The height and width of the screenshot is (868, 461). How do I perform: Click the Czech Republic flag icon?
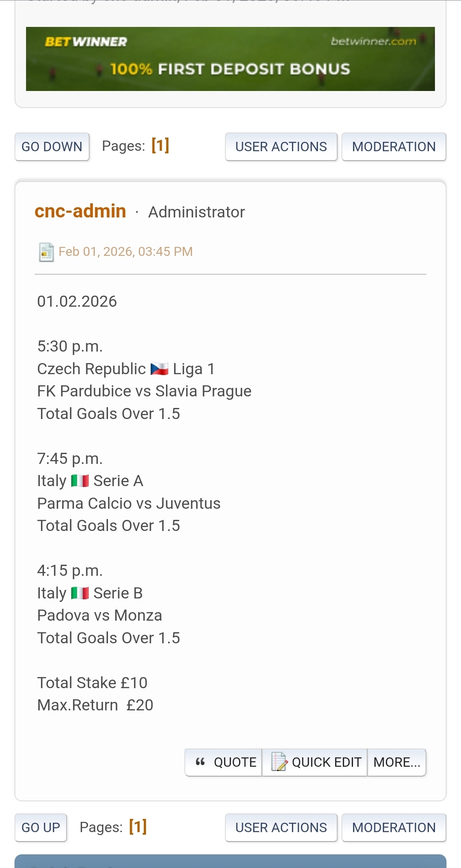160,369
